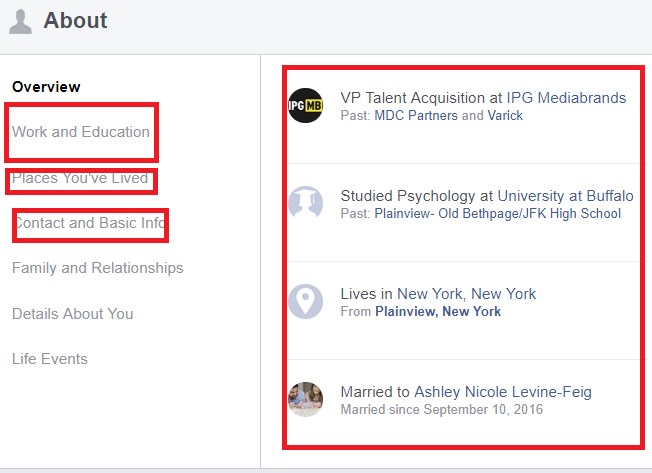The image size is (652, 473).
Task: Open Plainview- Old Bethpage/JFK High School link
Action: 498,214
